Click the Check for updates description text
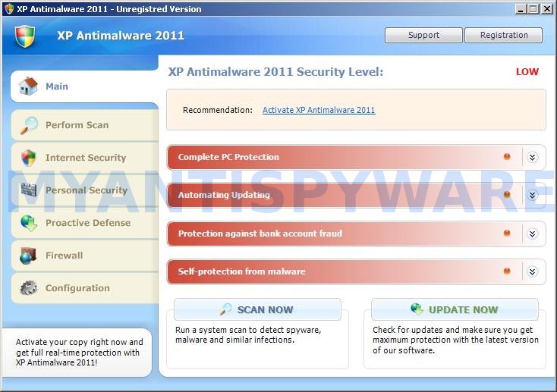Viewport: 557px width, 392px height. pos(455,340)
